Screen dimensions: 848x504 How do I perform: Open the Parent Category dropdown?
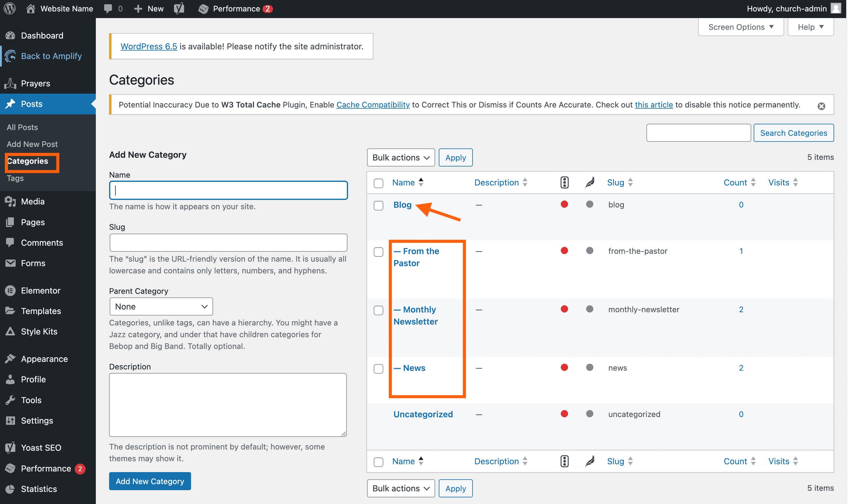(161, 306)
